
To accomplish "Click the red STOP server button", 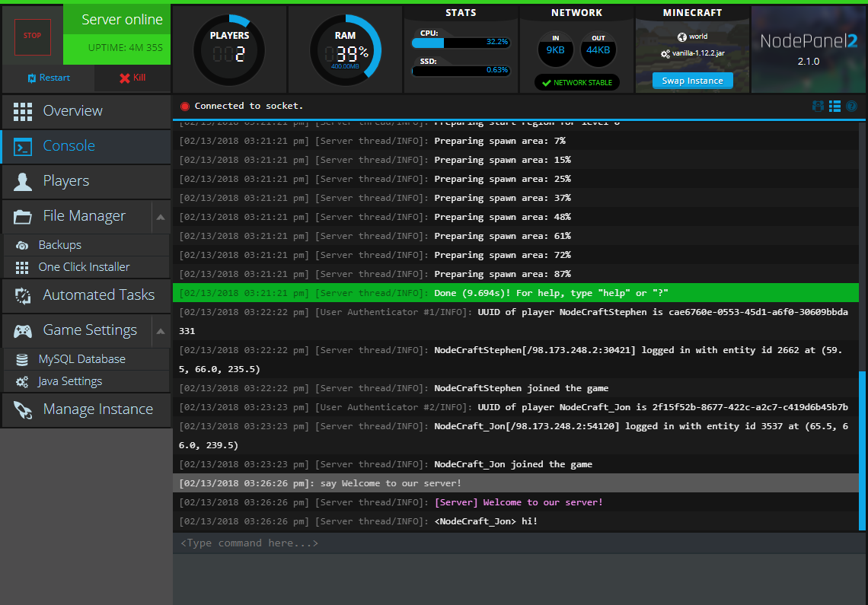I will click(x=33, y=36).
